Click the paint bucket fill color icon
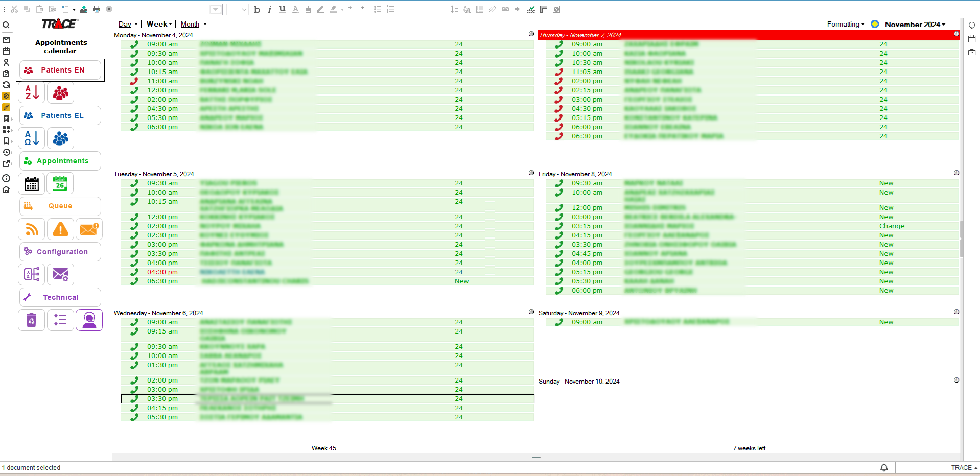 pyautogui.click(x=308, y=9)
